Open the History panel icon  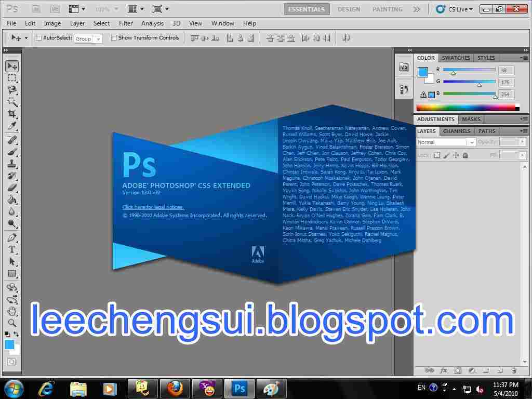coord(404,89)
